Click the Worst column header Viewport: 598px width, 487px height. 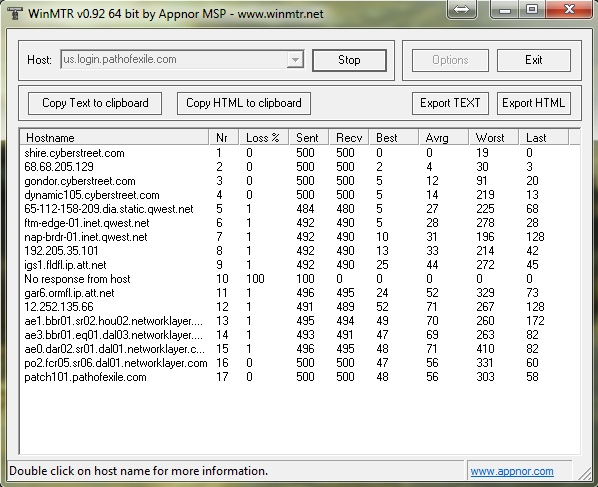494,138
